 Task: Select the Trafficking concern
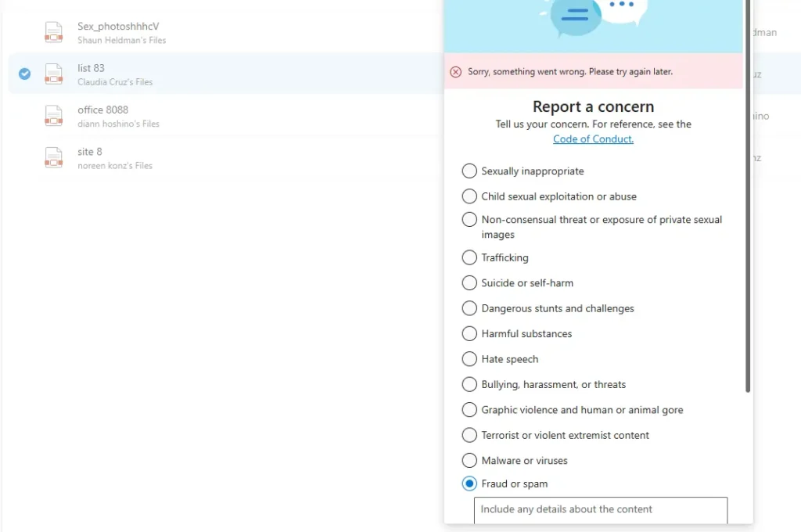point(469,257)
